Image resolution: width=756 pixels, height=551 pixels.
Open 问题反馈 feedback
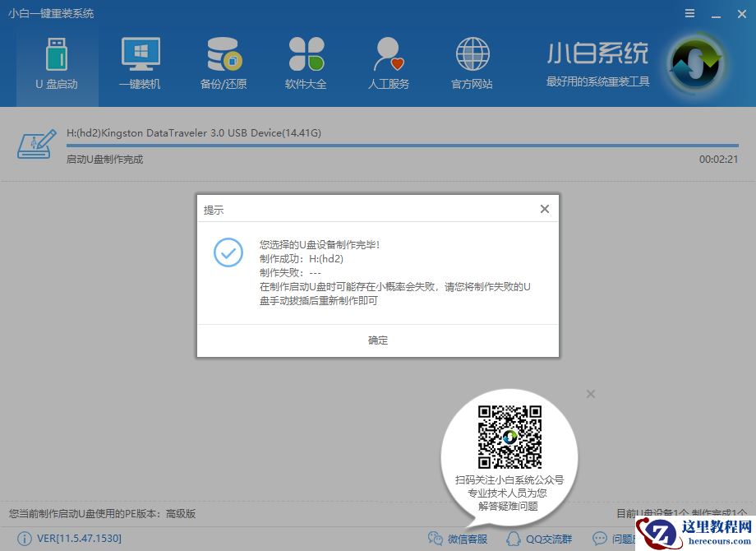[613, 539]
